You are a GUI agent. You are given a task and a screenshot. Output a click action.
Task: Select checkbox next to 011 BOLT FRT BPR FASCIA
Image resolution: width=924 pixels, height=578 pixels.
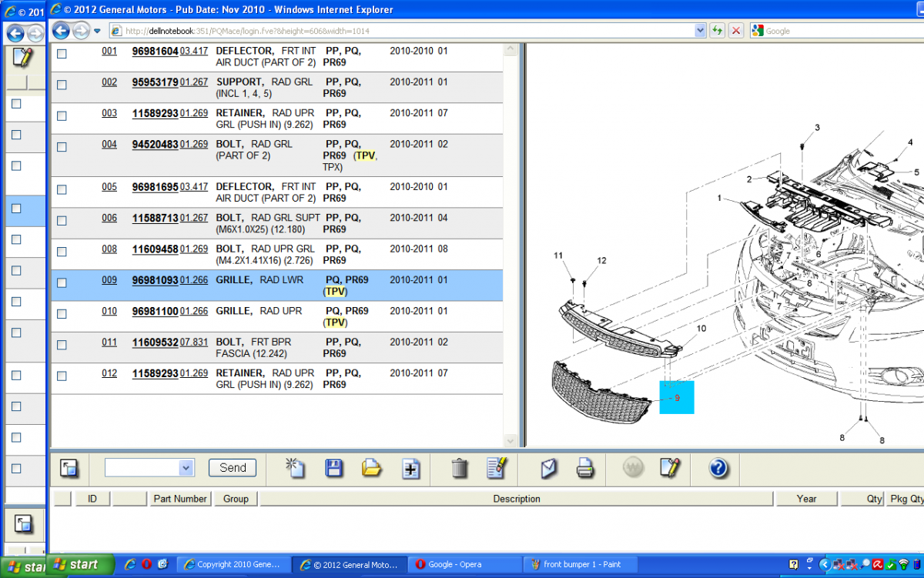click(62, 345)
